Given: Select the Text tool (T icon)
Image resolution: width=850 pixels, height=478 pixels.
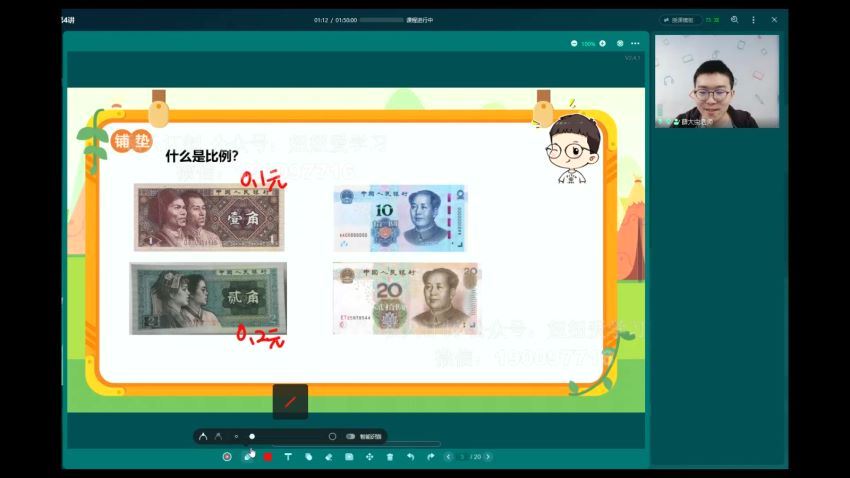Looking at the screenshot, I should [288, 457].
